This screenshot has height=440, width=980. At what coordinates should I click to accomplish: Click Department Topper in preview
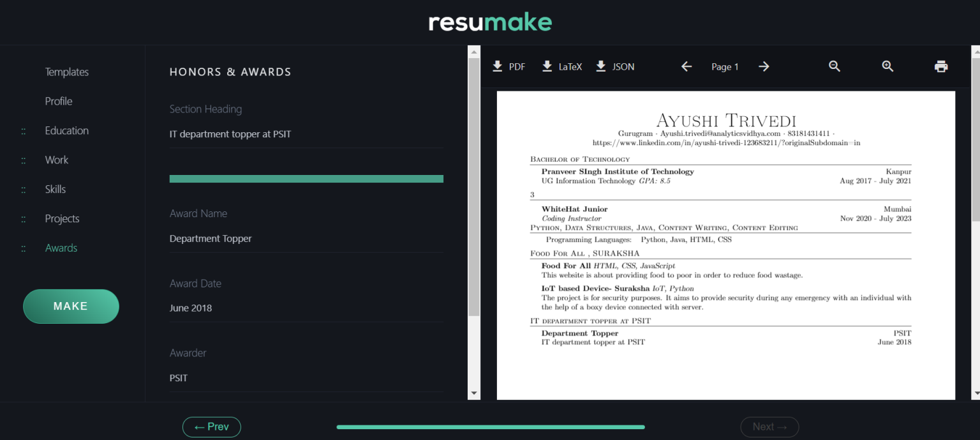[579, 333]
